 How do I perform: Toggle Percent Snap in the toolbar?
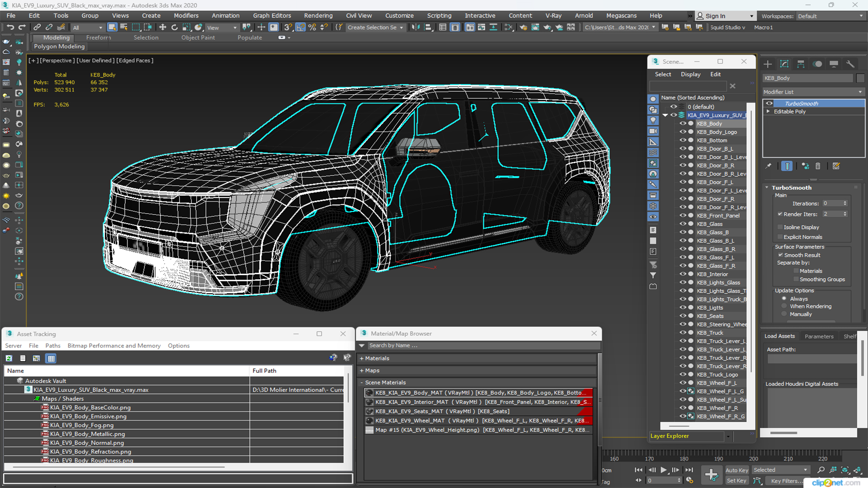tap(312, 28)
